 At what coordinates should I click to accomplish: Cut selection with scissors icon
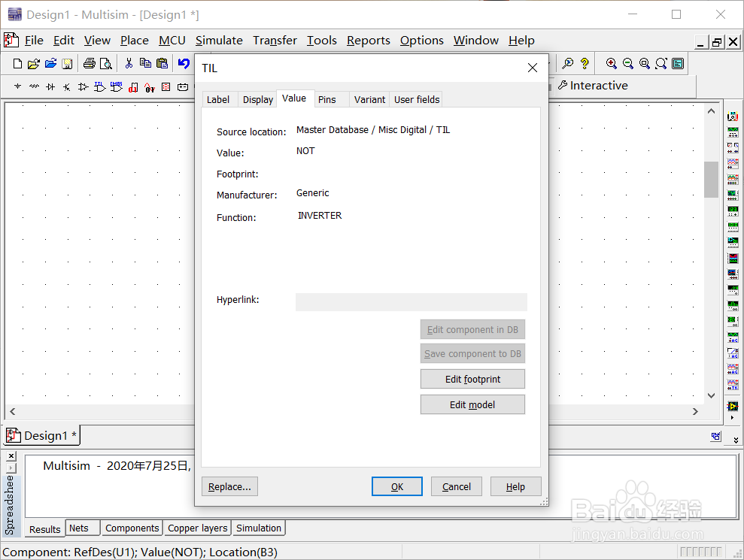129,64
